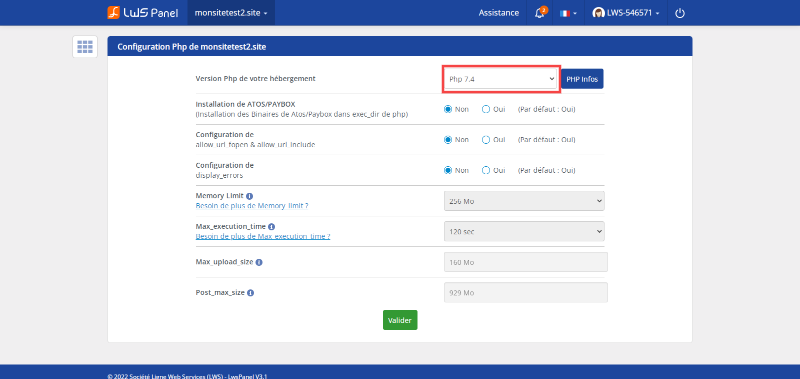Open the Max_execution_time 120 sec dropdown
This screenshot has width=800, height=379.
(524, 232)
